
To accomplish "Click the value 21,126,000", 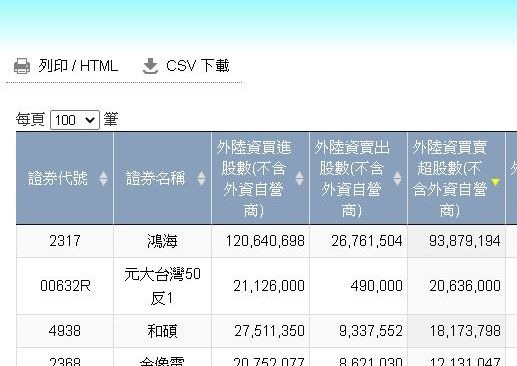I will click(269, 286).
